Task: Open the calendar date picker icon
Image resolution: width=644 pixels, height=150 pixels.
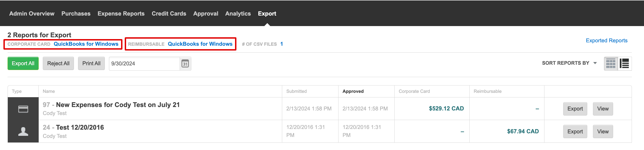Action: tap(185, 64)
